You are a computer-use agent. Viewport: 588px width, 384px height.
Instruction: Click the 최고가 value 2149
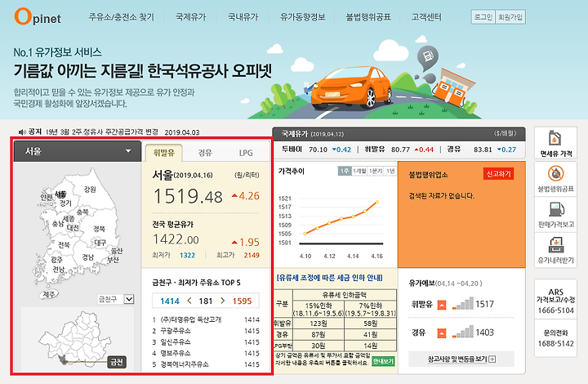coord(252,255)
